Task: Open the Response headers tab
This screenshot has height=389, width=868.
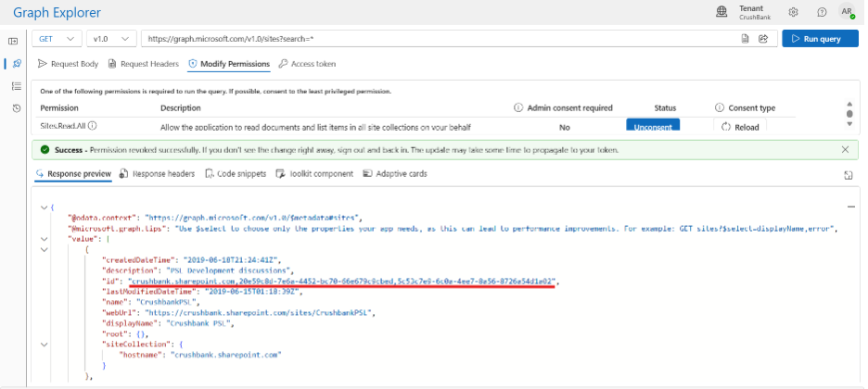Action: point(158,174)
